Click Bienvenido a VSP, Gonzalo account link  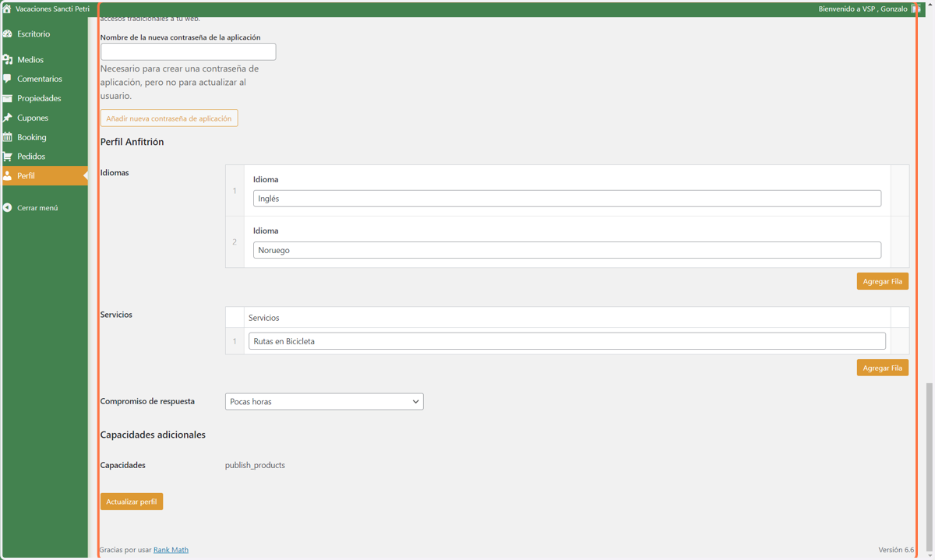pyautogui.click(x=863, y=9)
